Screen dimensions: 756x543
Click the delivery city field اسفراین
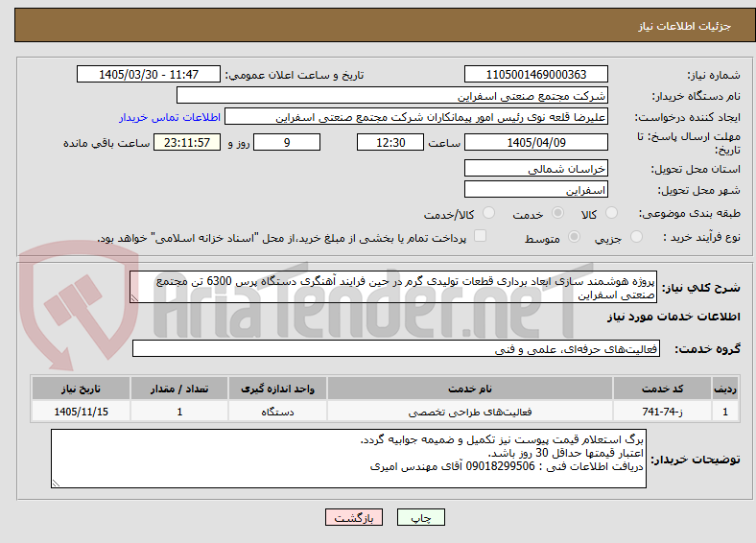click(535, 190)
